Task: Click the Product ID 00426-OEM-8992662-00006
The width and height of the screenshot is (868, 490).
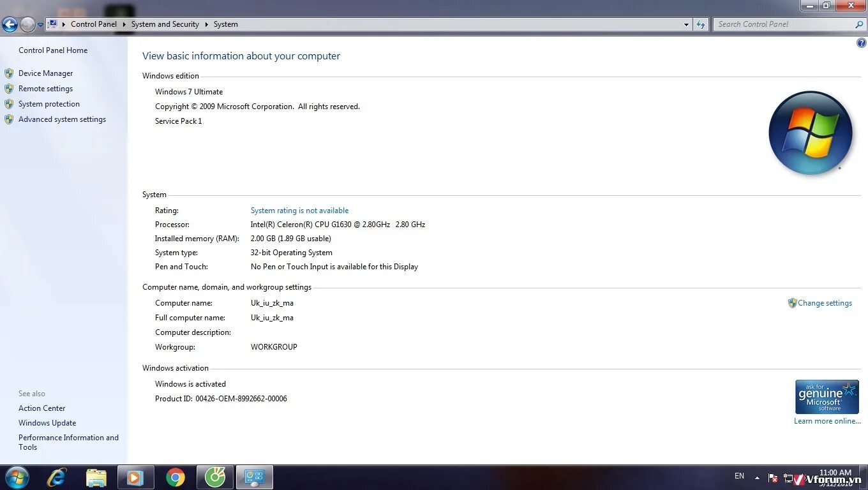Action: click(221, 399)
